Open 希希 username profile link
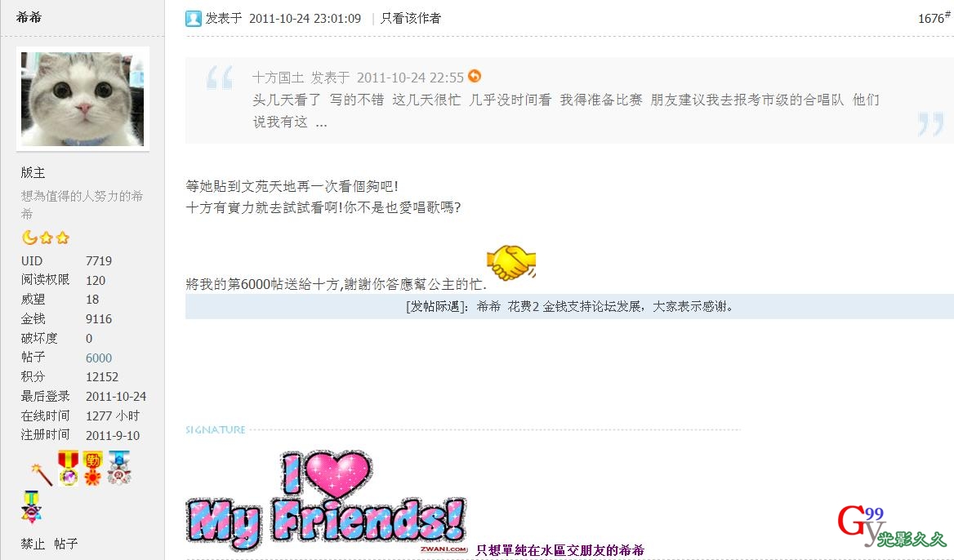 point(29,17)
